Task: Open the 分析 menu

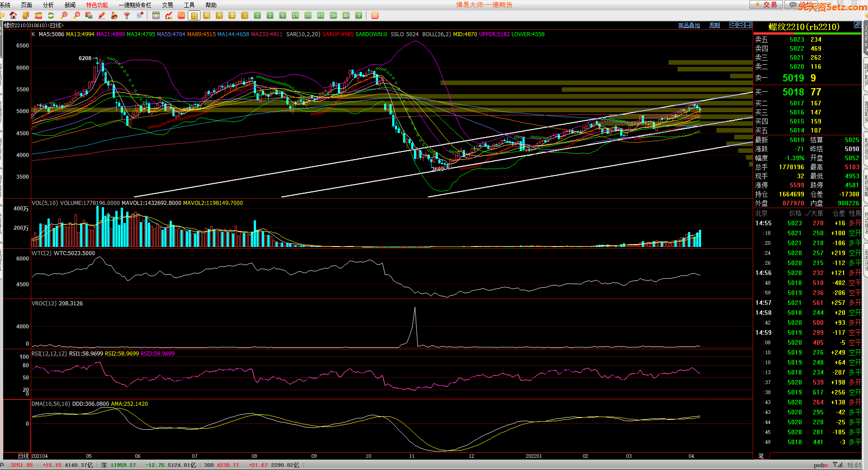Action: (x=48, y=5)
